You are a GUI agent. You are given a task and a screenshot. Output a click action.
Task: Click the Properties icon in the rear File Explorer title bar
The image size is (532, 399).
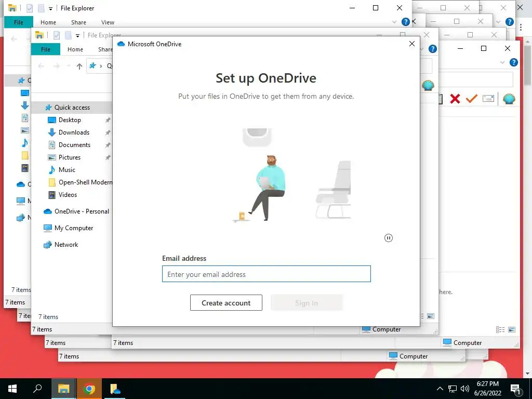pos(30,8)
